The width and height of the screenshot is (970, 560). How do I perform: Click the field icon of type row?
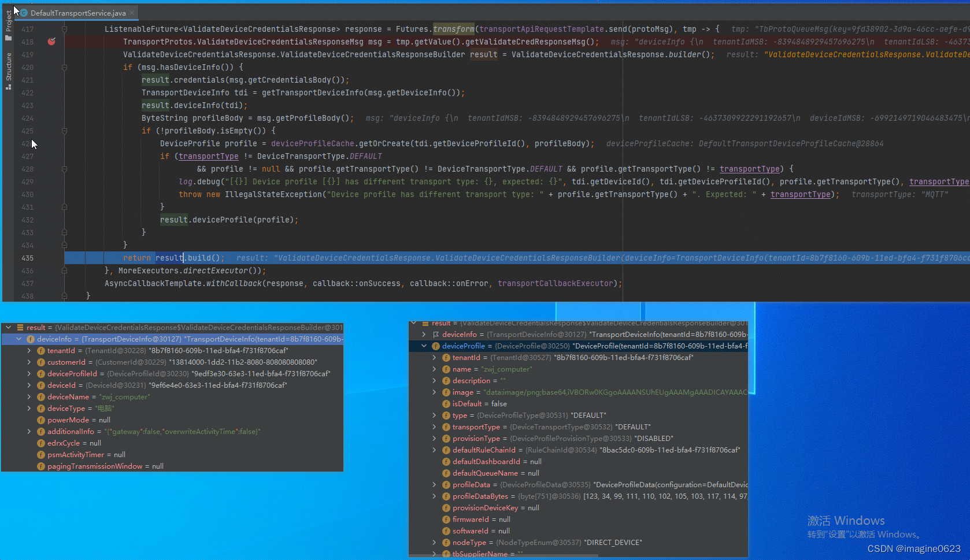point(446,416)
